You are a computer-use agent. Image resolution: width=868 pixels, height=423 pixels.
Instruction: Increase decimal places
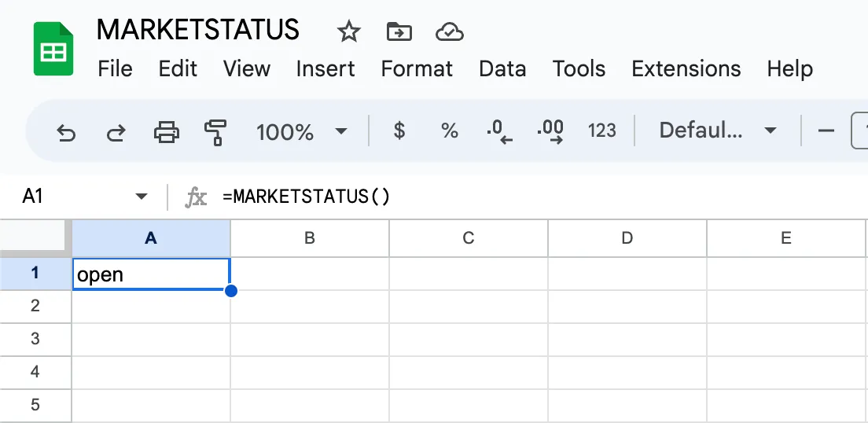click(550, 132)
